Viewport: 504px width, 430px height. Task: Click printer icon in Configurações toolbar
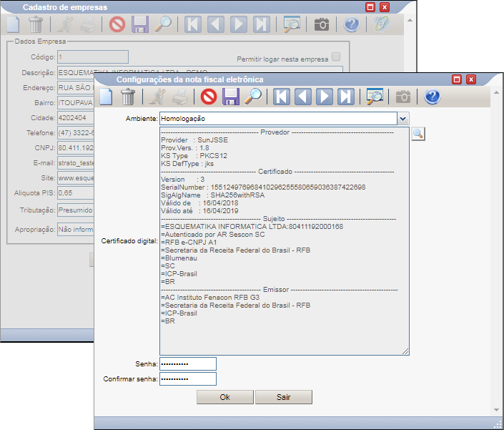[x=180, y=97]
